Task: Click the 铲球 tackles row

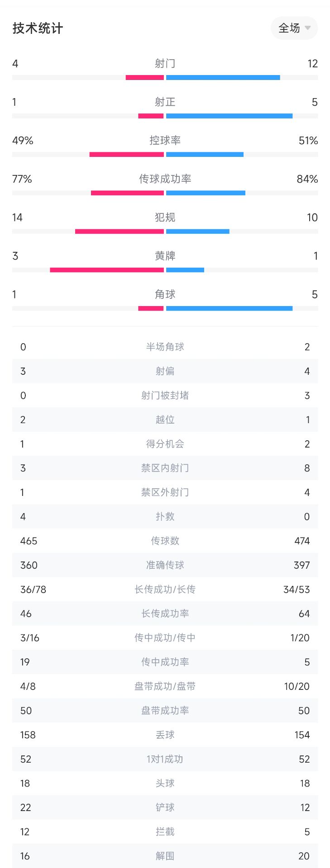Action: click(x=165, y=807)
